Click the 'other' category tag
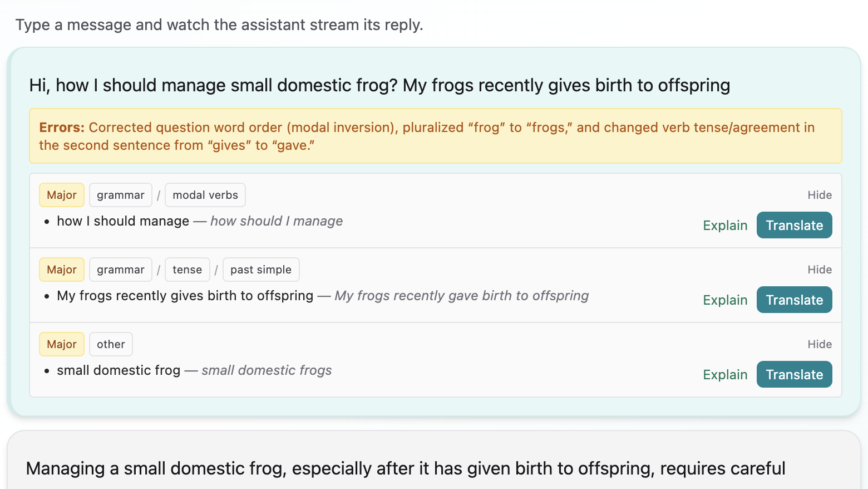Screen dimensions: 868x489 point(111,344)
